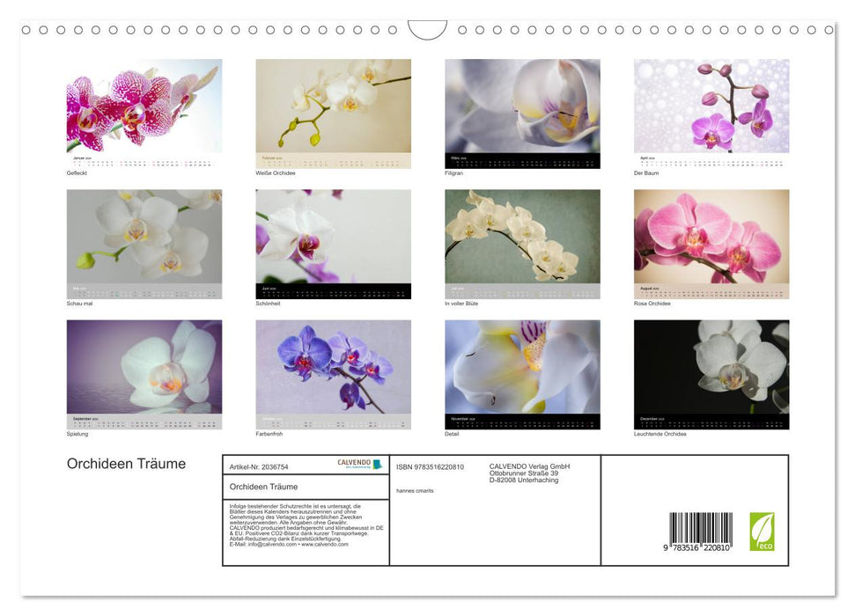The height and width of the screenshot is (616, 855).
Task: Select the Filigran March photo
Action: pyautogui.click(x=522, y=110)
